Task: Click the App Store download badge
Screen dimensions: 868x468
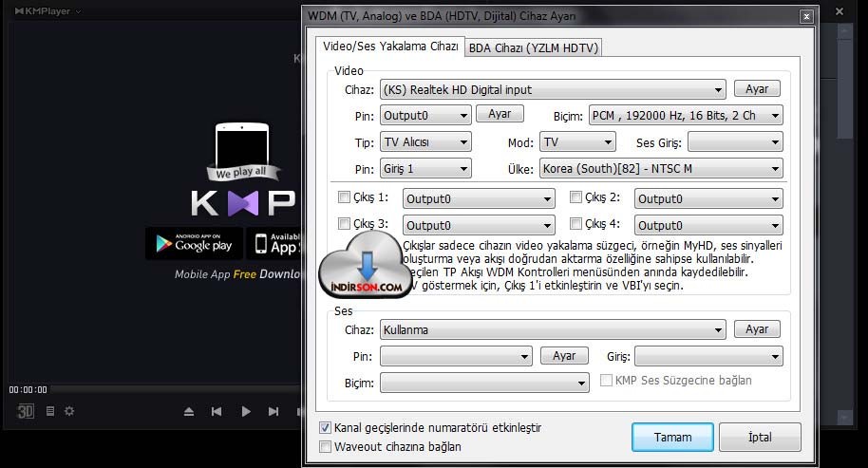Action: 274,243
